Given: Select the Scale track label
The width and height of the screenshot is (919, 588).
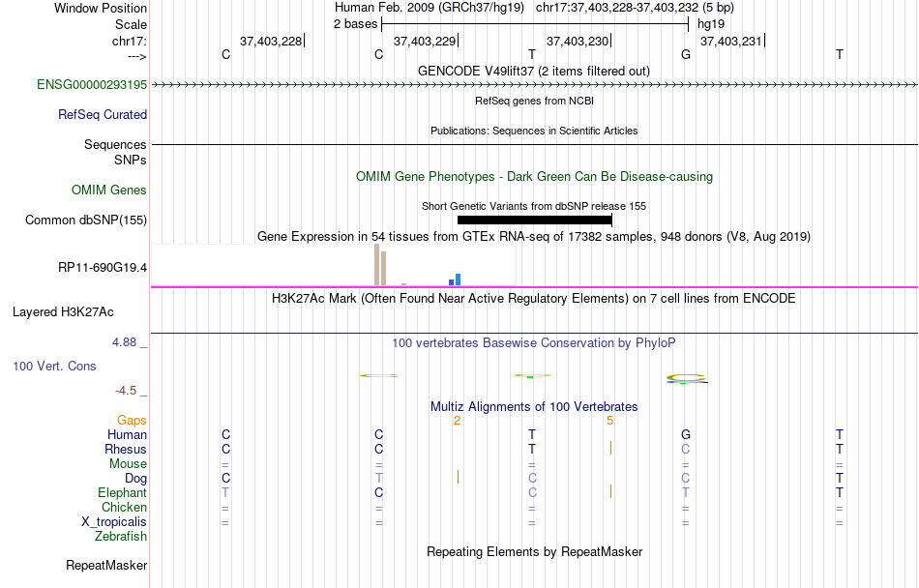Looking at the screenshot, I should (131, 24).
